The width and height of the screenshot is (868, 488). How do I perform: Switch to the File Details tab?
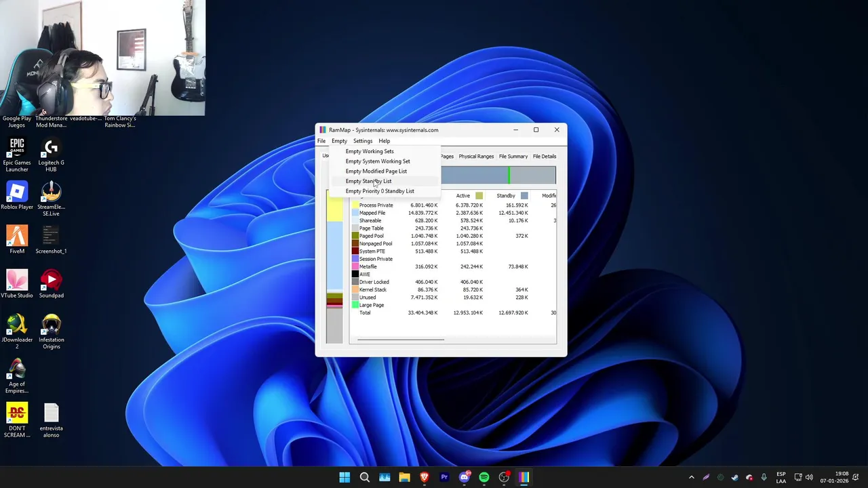545,157
